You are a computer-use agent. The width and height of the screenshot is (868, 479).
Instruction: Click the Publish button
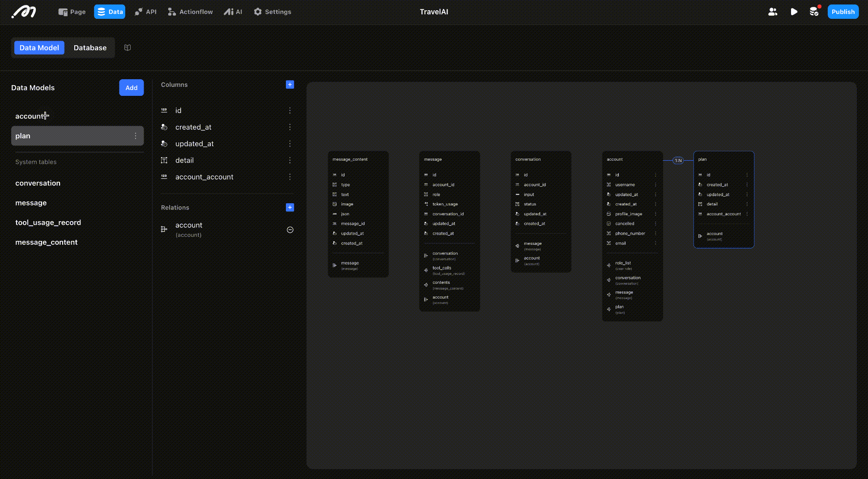843,12
